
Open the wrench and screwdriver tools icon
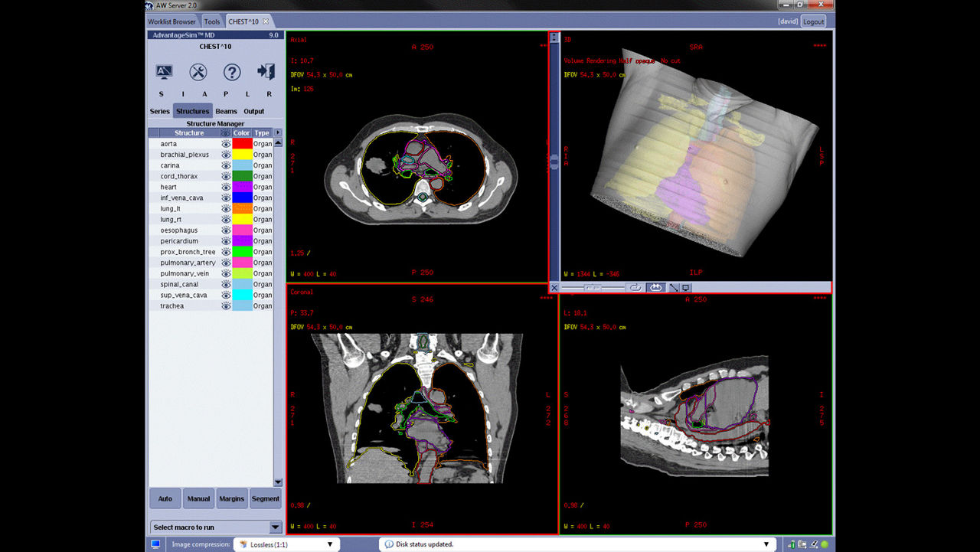click(x=198, y=72)
